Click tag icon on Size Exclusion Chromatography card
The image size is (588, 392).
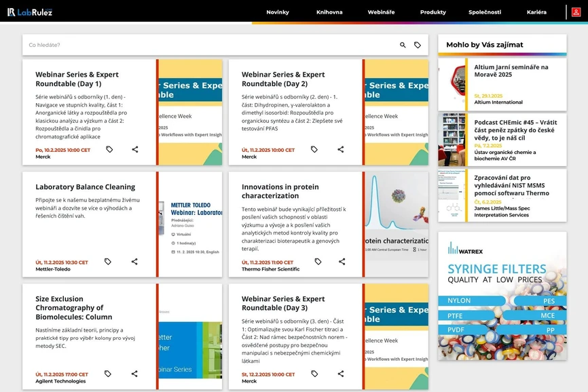[108, 374]
